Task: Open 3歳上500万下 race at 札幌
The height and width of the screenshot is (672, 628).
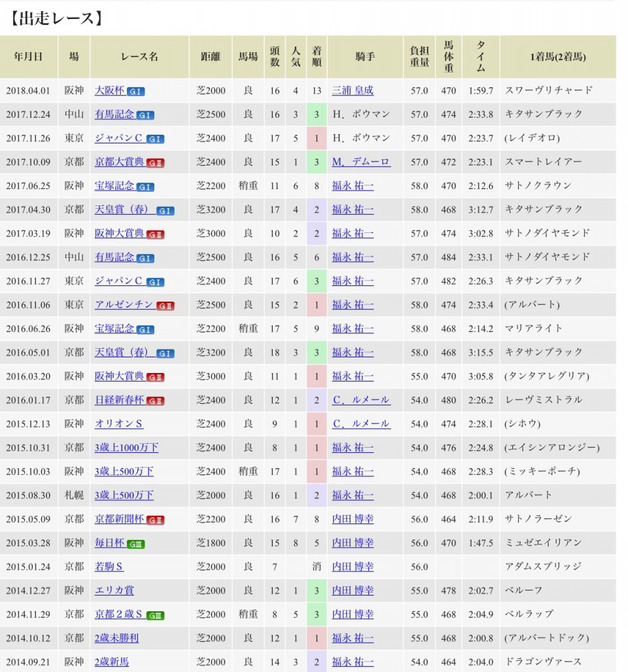Action: point(124,495)
